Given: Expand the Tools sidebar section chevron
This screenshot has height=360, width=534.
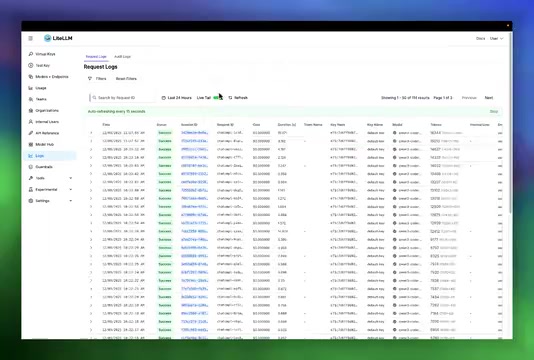Looking at the screenshot, I should point(70,178).
